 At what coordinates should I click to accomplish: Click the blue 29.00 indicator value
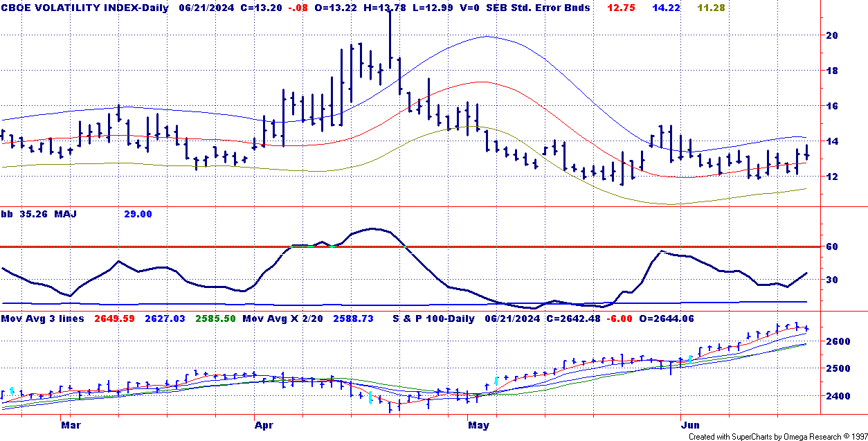(x=138, y=214)
